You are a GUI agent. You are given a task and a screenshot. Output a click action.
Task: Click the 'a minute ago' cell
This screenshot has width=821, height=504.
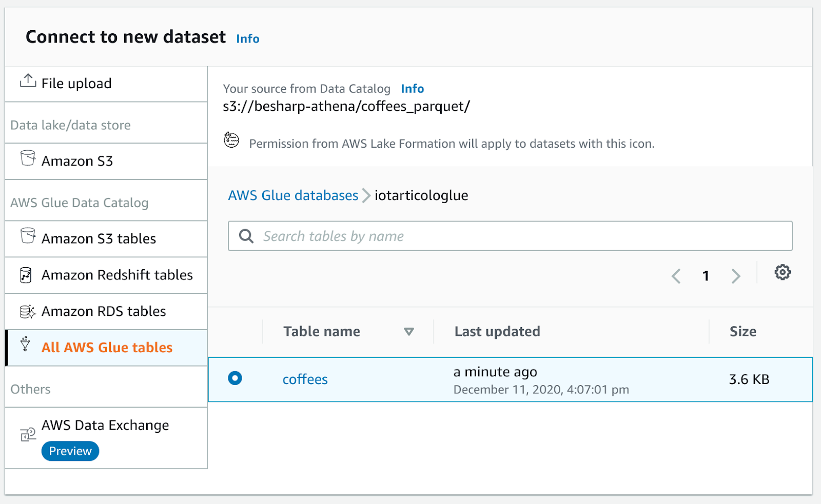(495, 372)
